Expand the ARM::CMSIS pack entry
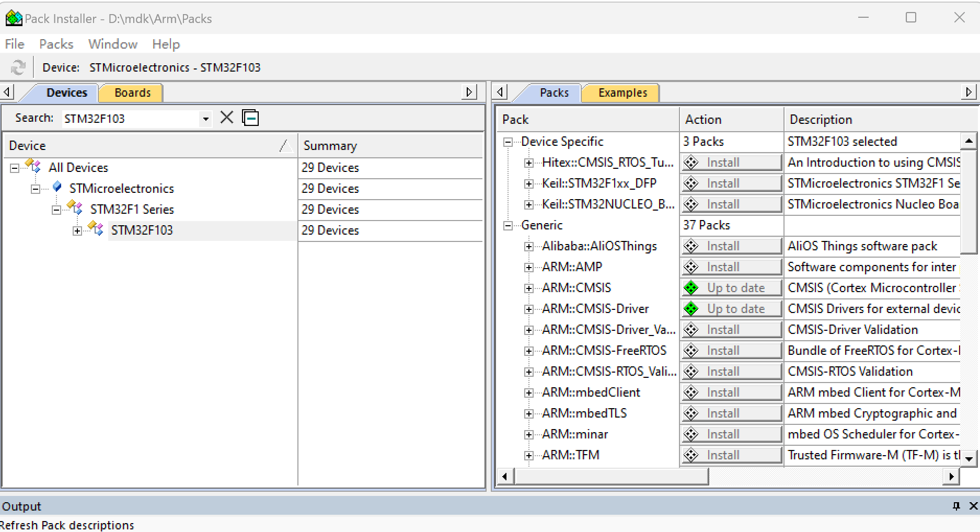Image resolution: width=980 pixels, height=532 pixels. coord(529,288)
